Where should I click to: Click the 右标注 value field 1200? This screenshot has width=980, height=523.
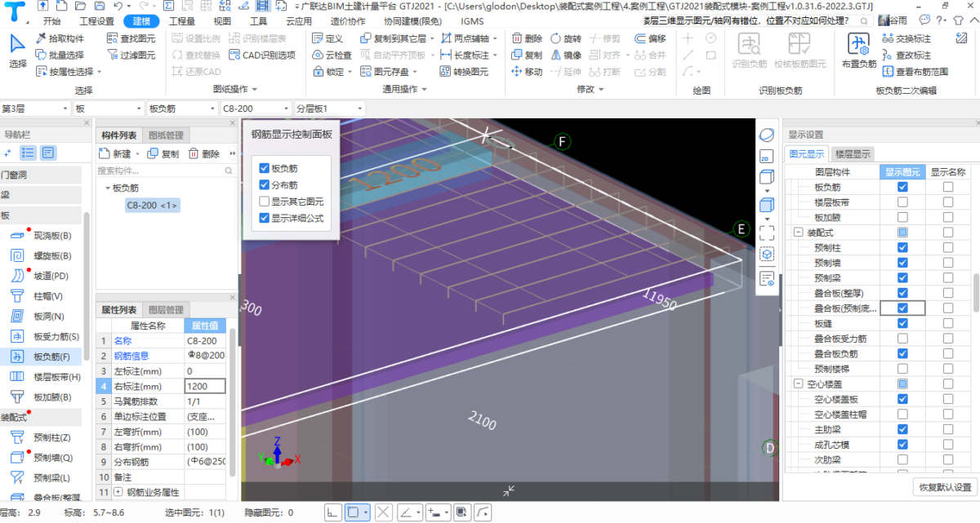point(205,386)
